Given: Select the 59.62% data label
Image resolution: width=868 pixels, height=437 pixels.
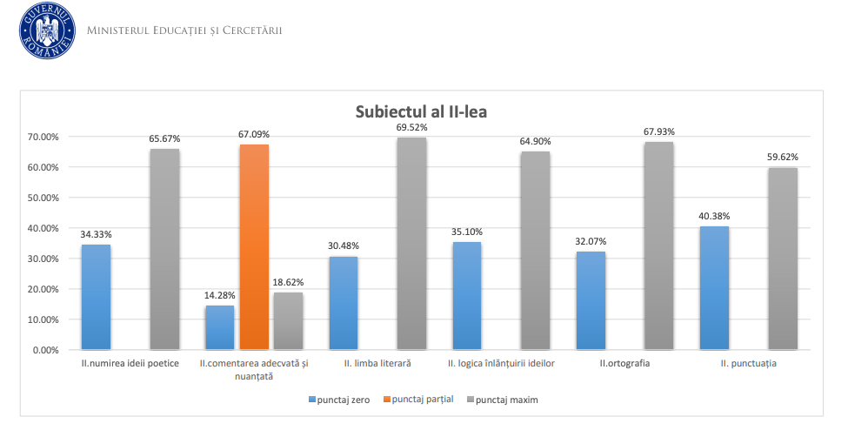Looking at the screenshot, I should click(783, 158).
